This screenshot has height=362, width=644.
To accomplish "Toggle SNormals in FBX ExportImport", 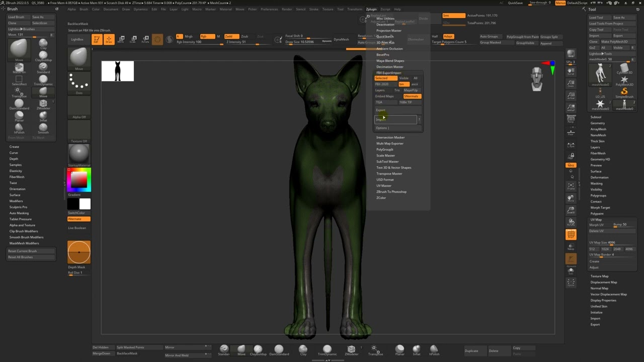I will pos(412,96).
